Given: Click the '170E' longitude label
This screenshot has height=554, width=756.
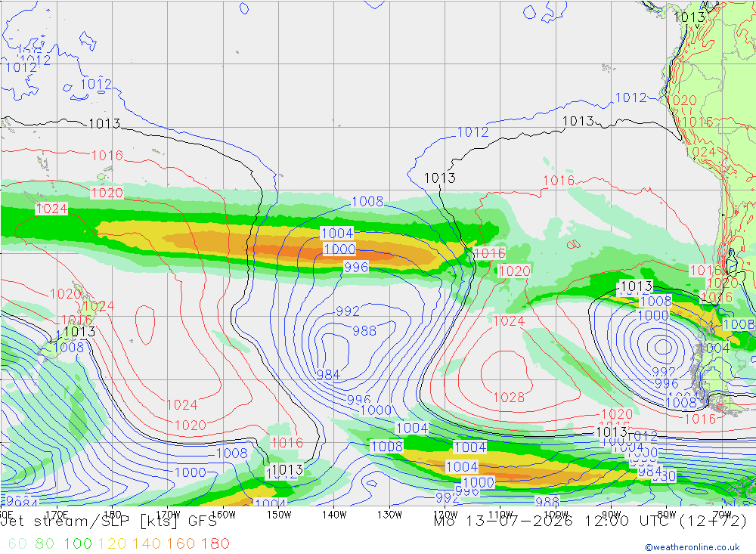Looking at the screenshot, I should (x=57, y=515).
